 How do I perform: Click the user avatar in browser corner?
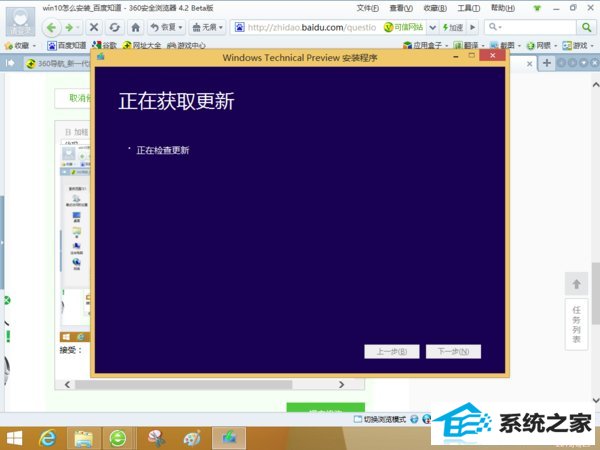coord(20,22)
